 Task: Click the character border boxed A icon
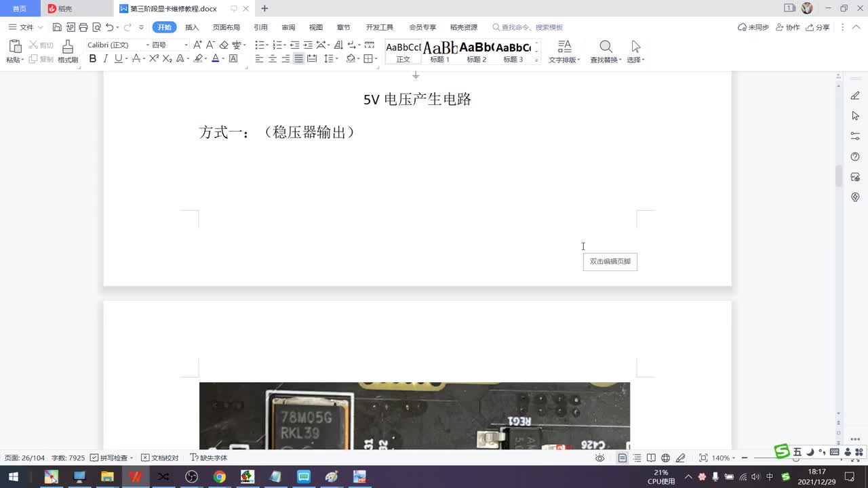click(233, 59)
